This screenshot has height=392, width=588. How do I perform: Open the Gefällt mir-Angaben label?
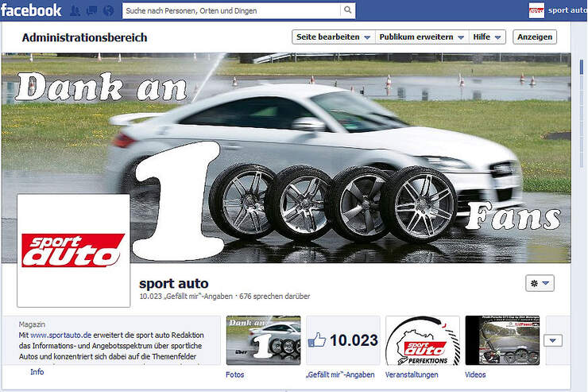pyautogui.click(x=340, y=375)
